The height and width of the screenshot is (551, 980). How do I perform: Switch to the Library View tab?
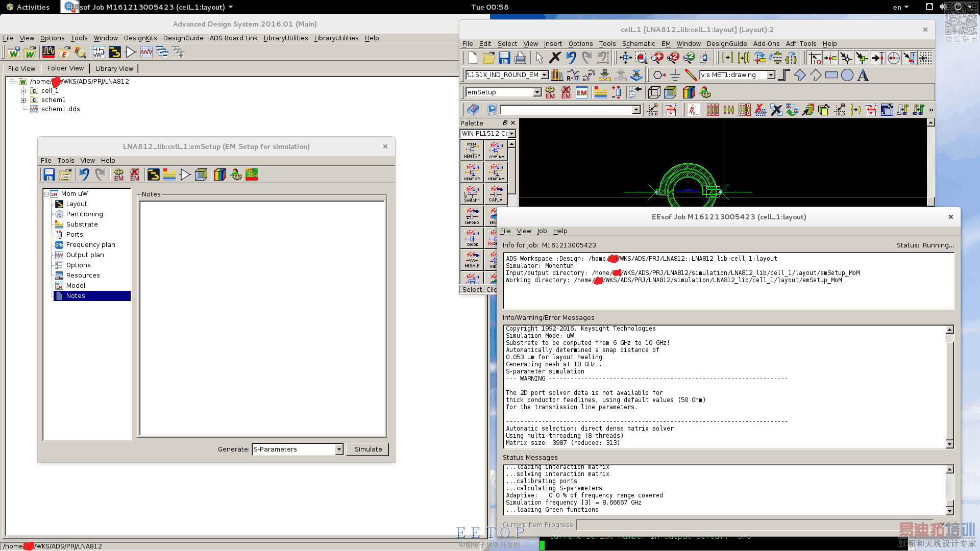[x=114, y=69]
